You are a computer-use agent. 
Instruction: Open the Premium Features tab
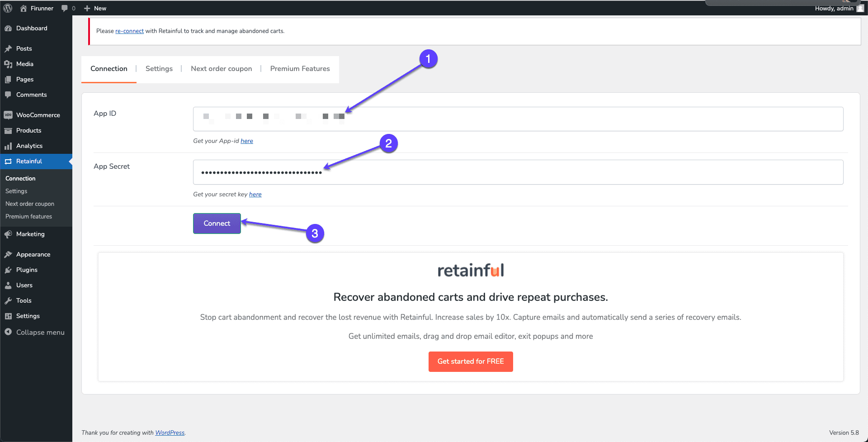(x=300, y=69)
